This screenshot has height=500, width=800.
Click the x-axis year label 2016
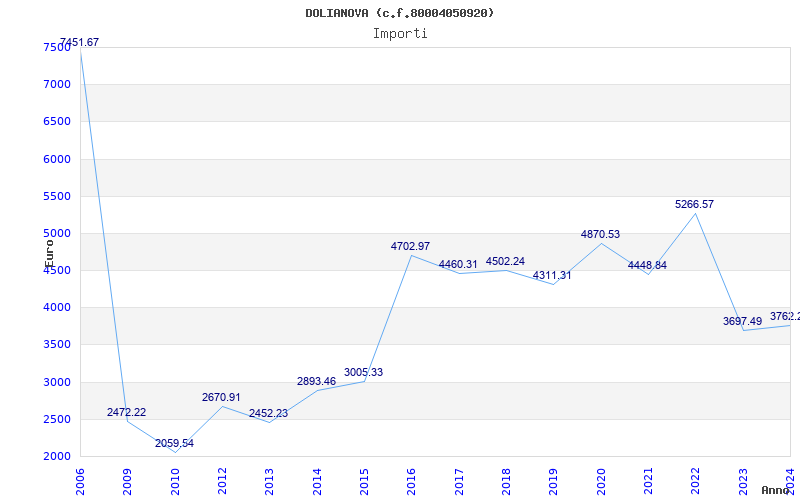click(412, 482)
